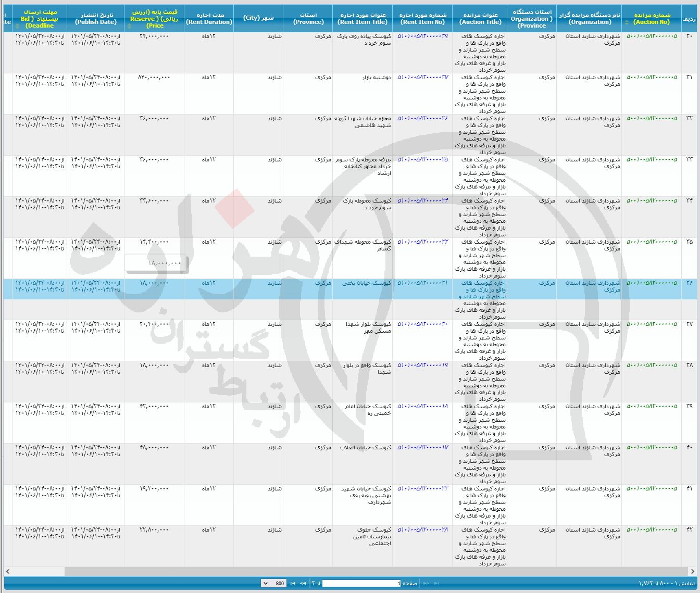Sort by Reserve Price using its sort arrows

point(130,26)
